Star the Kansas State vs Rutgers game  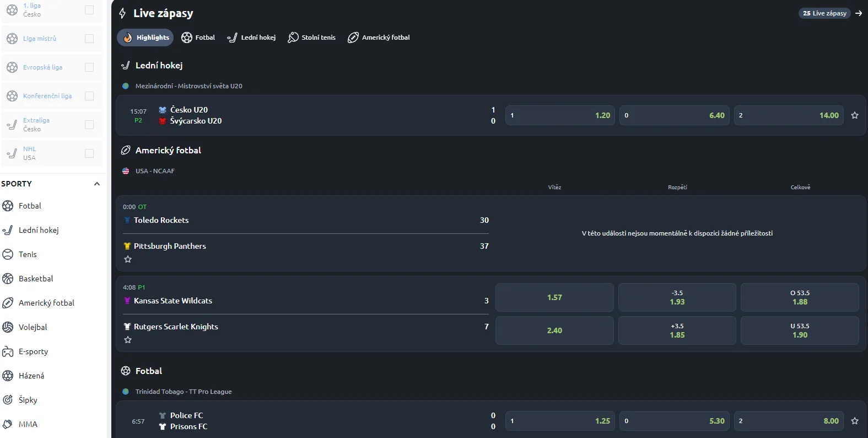pos(128,340)
